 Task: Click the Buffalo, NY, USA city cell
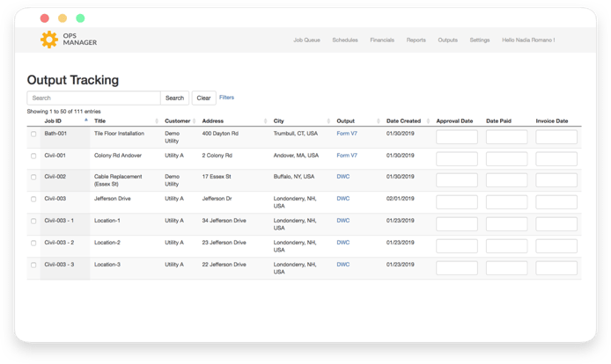pos(294,177)
